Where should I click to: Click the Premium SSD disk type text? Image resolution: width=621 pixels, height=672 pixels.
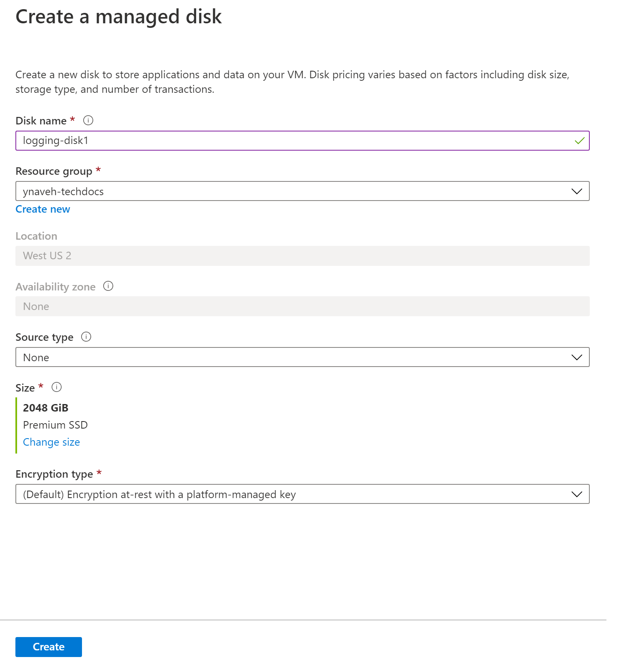[55, 425]
